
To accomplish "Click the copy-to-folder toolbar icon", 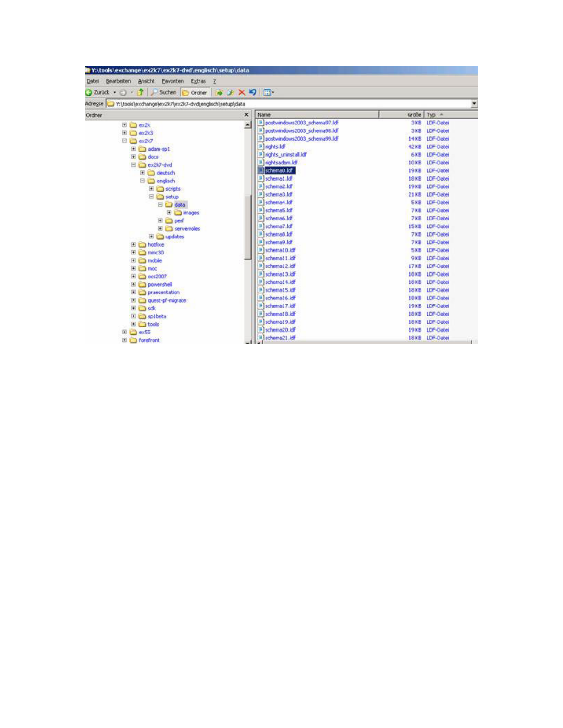I will click(x=230, y=92).
